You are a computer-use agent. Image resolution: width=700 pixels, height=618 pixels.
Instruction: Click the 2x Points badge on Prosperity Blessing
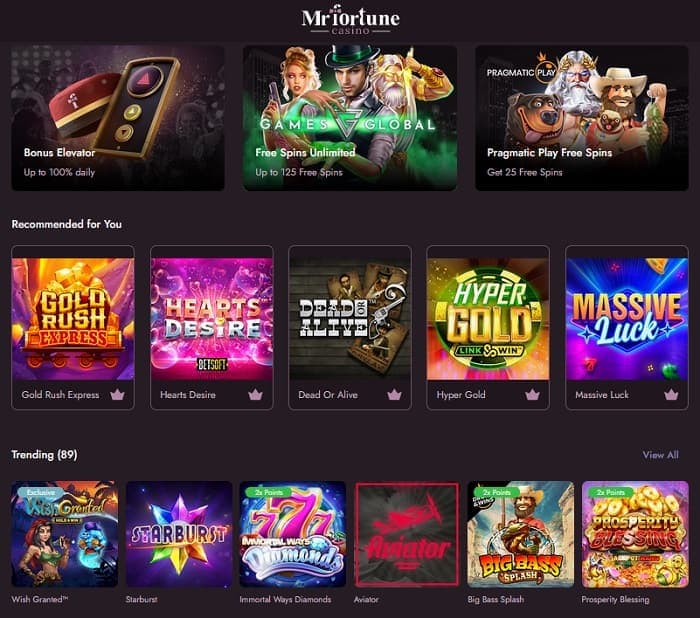click(610, 492)
